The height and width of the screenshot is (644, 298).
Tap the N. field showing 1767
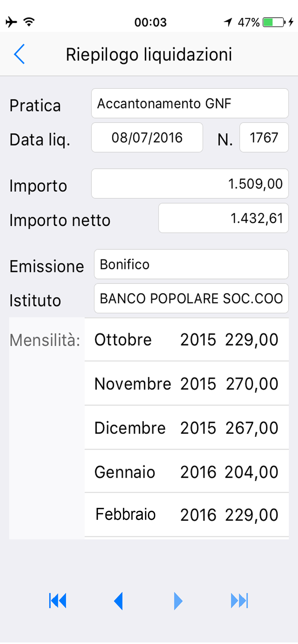coord(264,137)
